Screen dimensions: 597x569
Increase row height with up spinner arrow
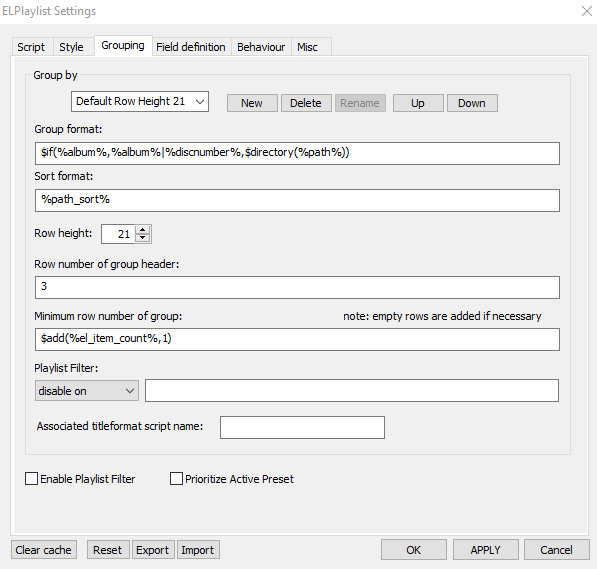pyautogui.click(x=143, y=230)
